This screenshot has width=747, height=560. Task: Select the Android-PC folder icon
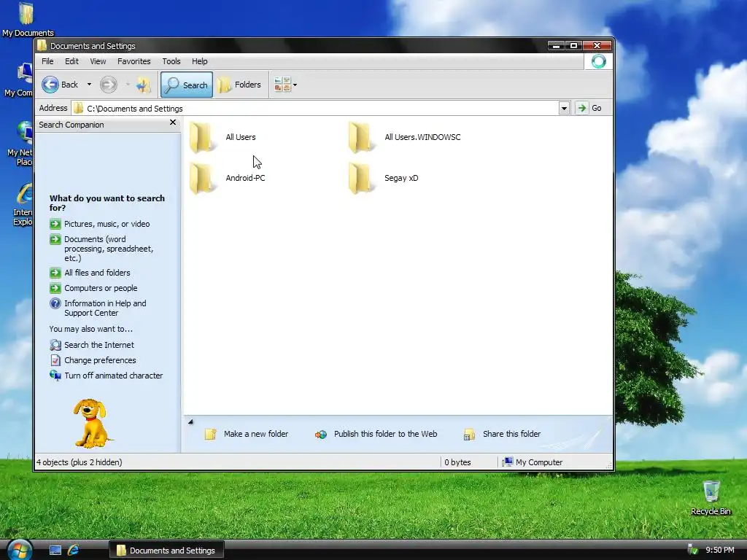click(x=202, y=178)
